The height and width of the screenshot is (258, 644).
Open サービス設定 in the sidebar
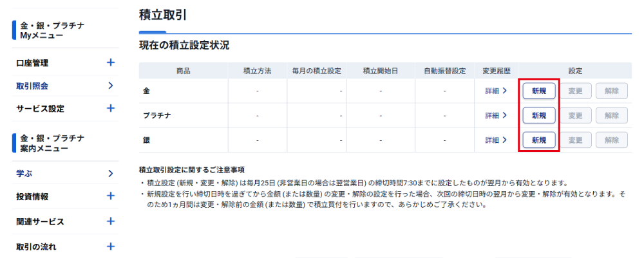click(40, 109)
